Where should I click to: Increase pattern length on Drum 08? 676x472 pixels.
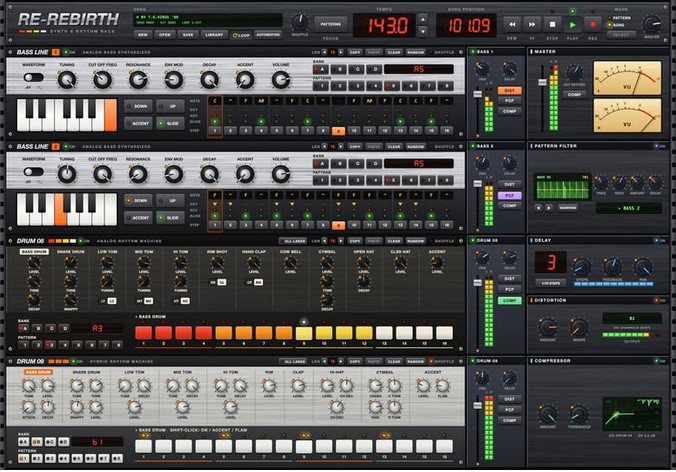click(x=341, y=241)
